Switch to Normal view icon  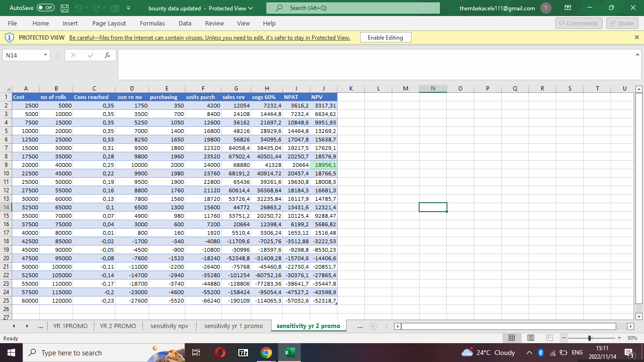tap(512, 338)
